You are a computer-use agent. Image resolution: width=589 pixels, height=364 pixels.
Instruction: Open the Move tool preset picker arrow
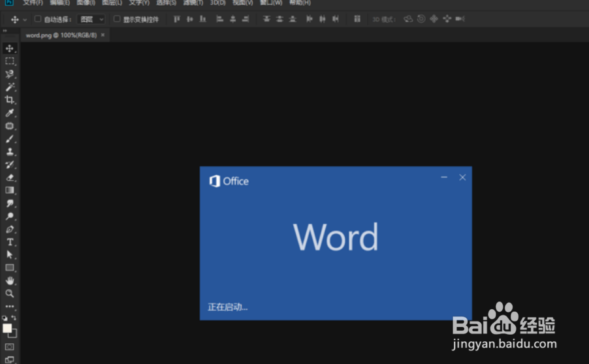25,20
